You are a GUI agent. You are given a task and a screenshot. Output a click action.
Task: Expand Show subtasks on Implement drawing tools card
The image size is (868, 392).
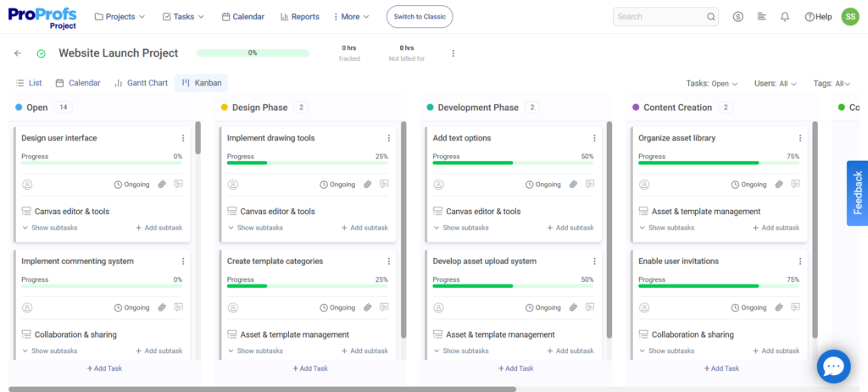255,228
